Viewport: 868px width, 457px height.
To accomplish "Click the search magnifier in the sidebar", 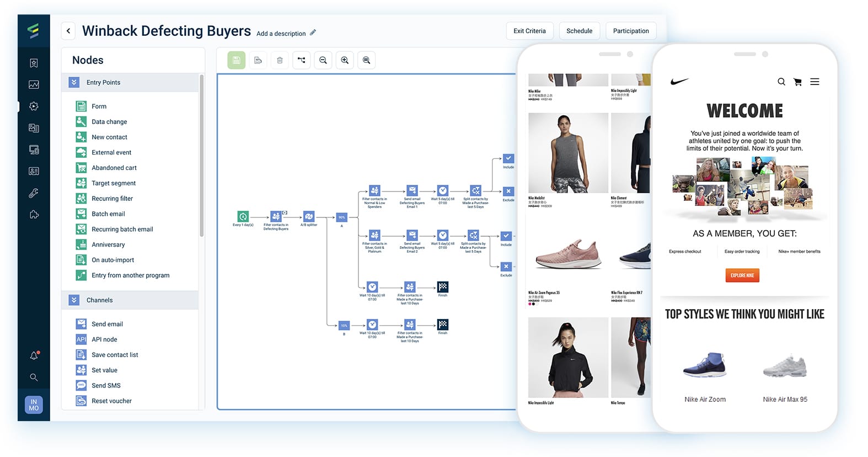I will click(x=34, y=378).
